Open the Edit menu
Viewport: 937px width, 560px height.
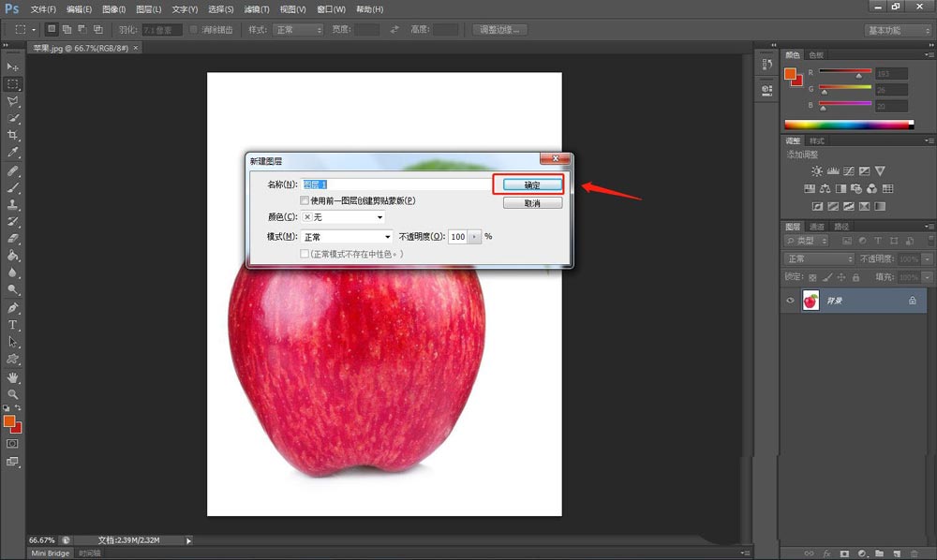79,9
